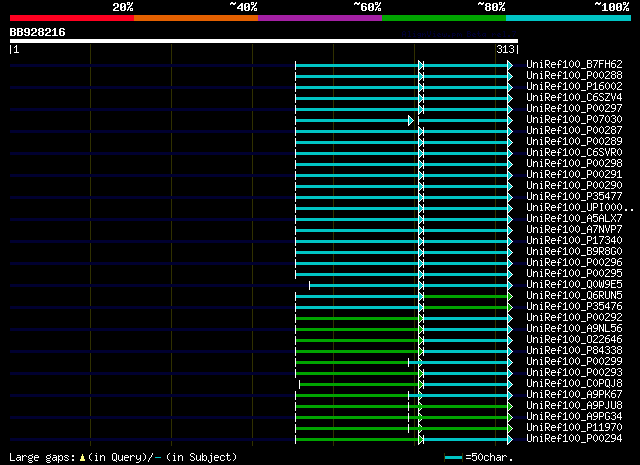This screenshot has height=465, width=640.
Task: Click the UniRef100_P07030 label
Action: pos(574,120)
